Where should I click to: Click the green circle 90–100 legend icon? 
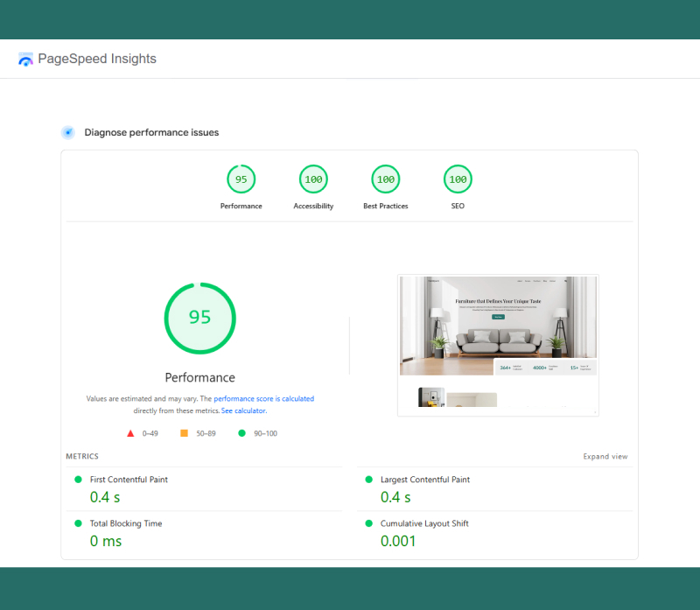[241, 433]
